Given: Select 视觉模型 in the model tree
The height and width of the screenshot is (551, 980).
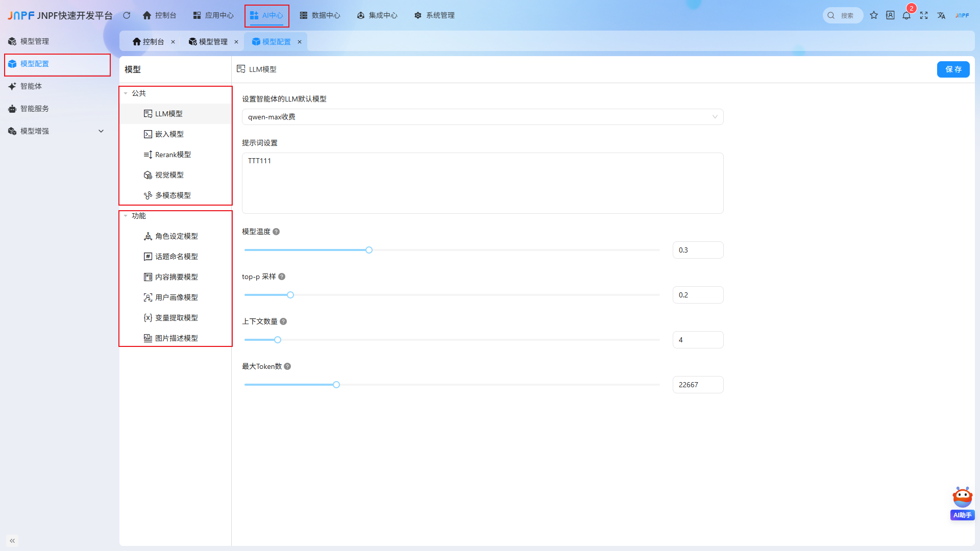Looking at the screenshot, I should click(176, 175).
